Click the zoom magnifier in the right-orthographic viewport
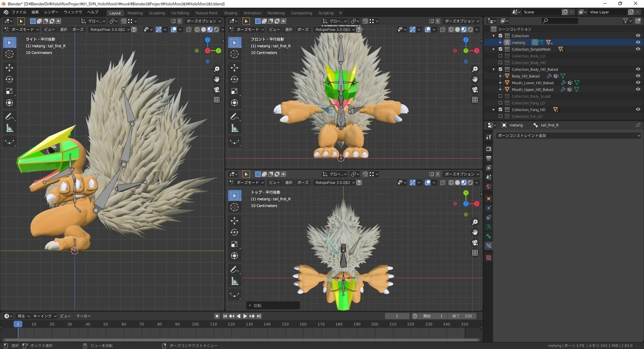Viewport: 644px width, 349px height. (217, 69)
